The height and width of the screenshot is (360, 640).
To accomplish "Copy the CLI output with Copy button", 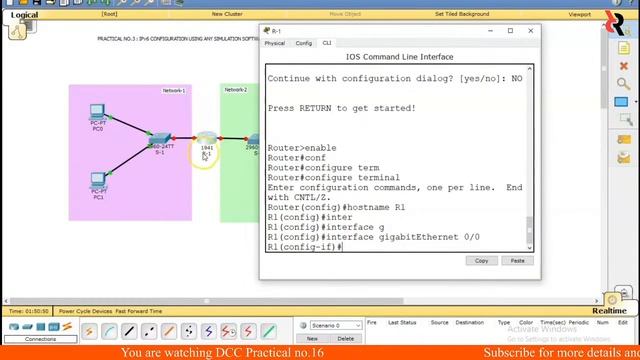I will [482, 260].
